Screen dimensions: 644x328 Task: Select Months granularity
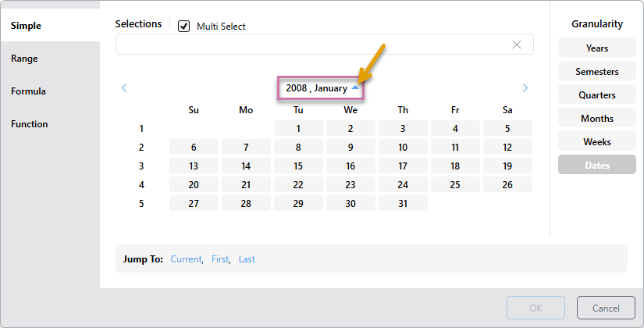click(x=596, y=119)
